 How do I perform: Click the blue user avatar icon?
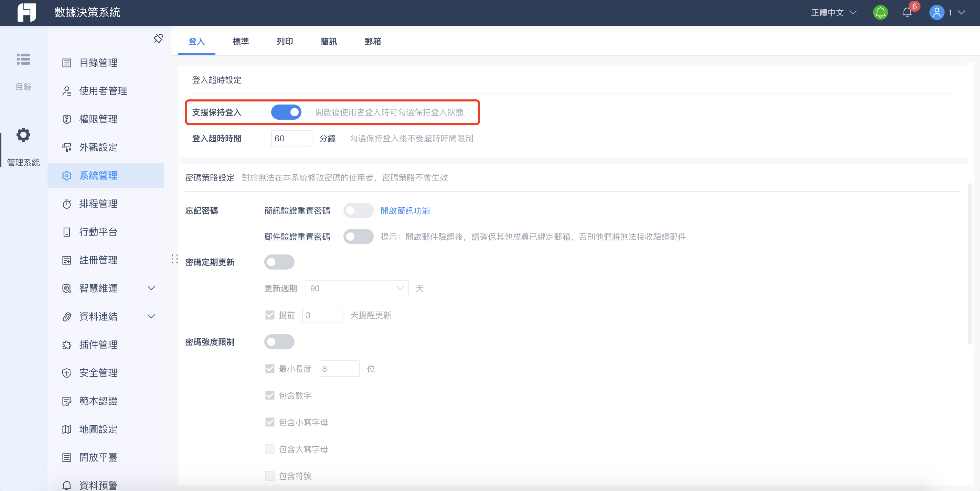click(937, 12)
